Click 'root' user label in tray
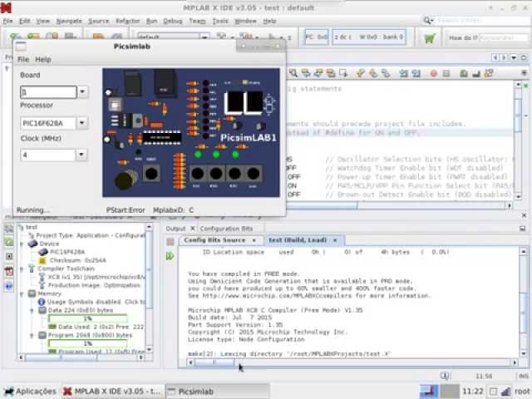This screenshot has width=532, height=399. click(x=522, y=392)
